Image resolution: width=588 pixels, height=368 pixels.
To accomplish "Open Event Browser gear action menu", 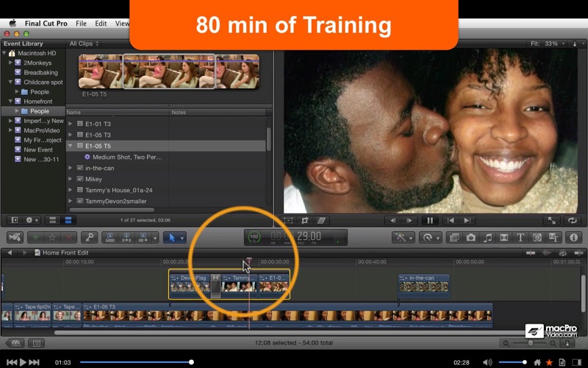I will 32,220.
